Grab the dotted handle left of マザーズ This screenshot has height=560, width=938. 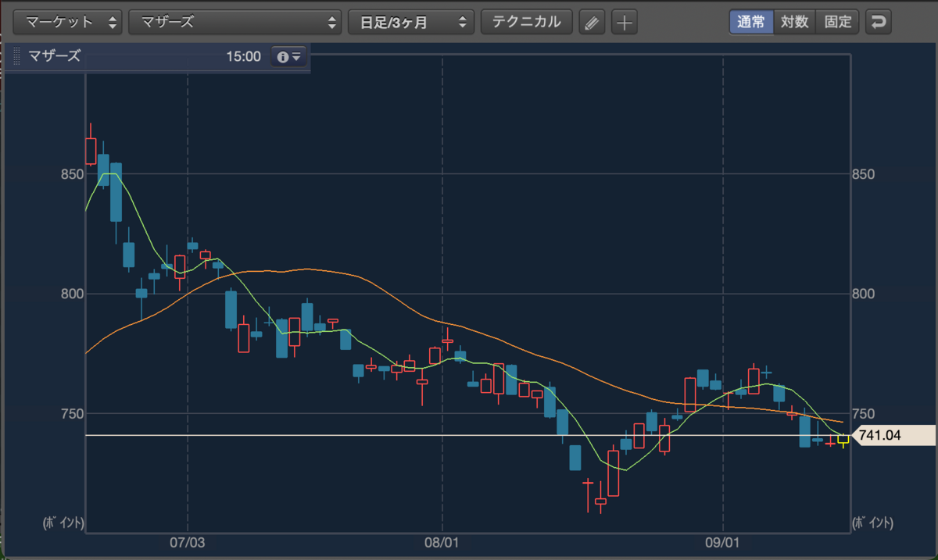[18, 57]
